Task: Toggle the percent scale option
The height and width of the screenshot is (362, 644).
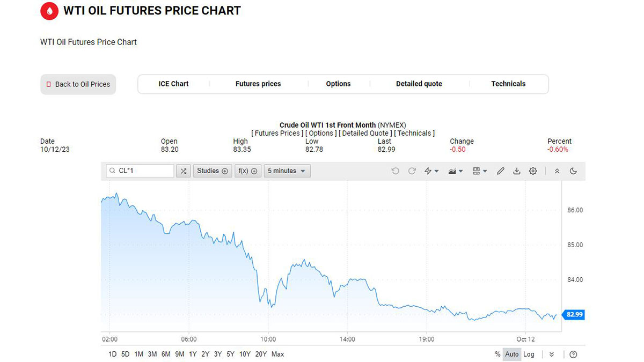Action: pyautogui.click(x=497, y=354)
